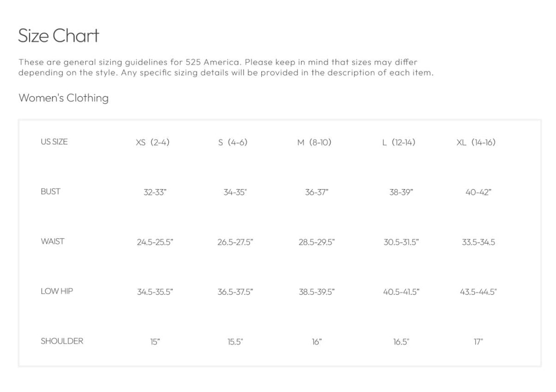Click the Size Chart heading
This screenshot has width=556, height=392.
(x=58, y=36)
